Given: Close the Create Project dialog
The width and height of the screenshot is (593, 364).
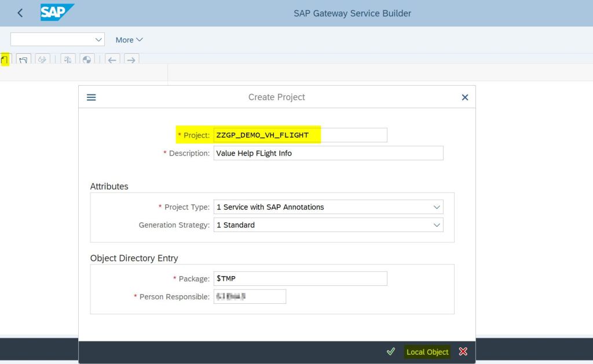Looking at the screenshot, I should (464, 97).
